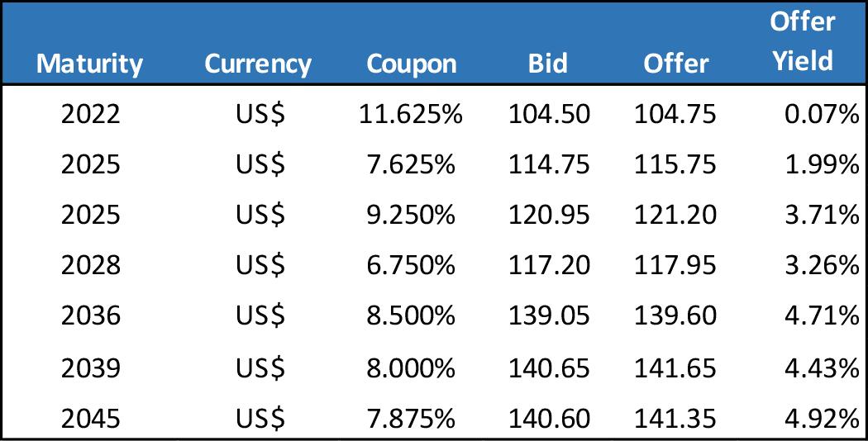Screen dimensions: 868x441
Task: Select the 7.625% coupon cell
Action: click(411, 164)
